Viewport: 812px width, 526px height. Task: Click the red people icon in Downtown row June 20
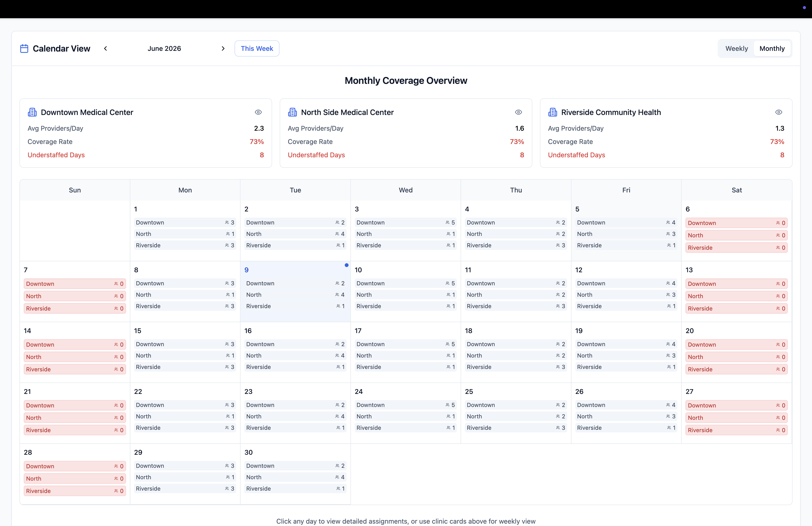coord(778,344)
